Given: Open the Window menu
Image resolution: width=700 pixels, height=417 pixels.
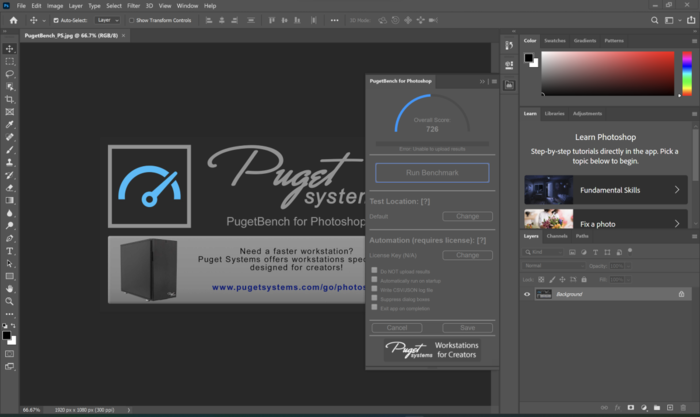Looking at the screenshot, I should [187, 6].
